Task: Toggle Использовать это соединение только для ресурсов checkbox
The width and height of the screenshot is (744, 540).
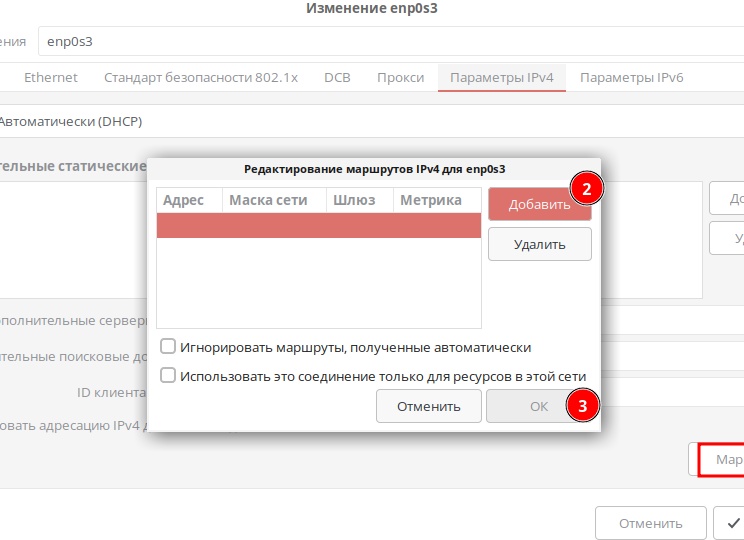Action: pyautogui.click(x=168, y=375)
